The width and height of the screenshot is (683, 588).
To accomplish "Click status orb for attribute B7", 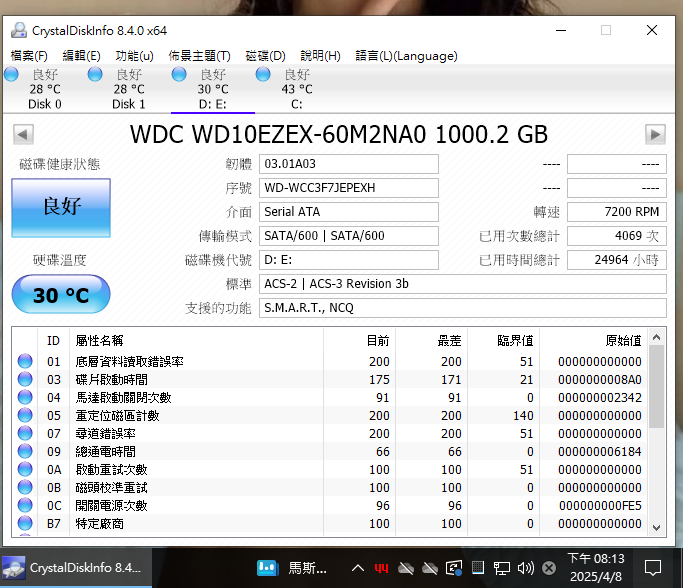I will click(x=25, y=524).
